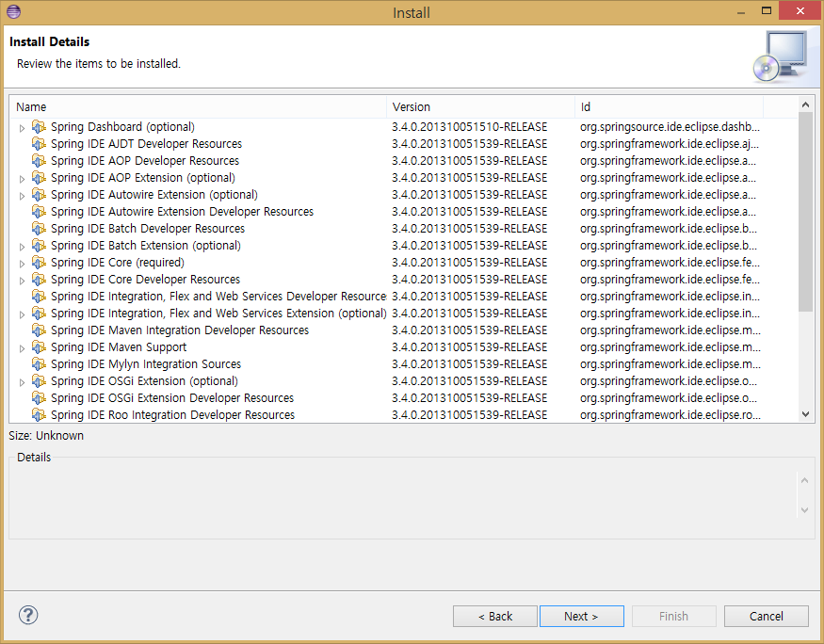
Task: Click the Spring IDE AOP Developer Resources icon
Action: coord(39,160)
